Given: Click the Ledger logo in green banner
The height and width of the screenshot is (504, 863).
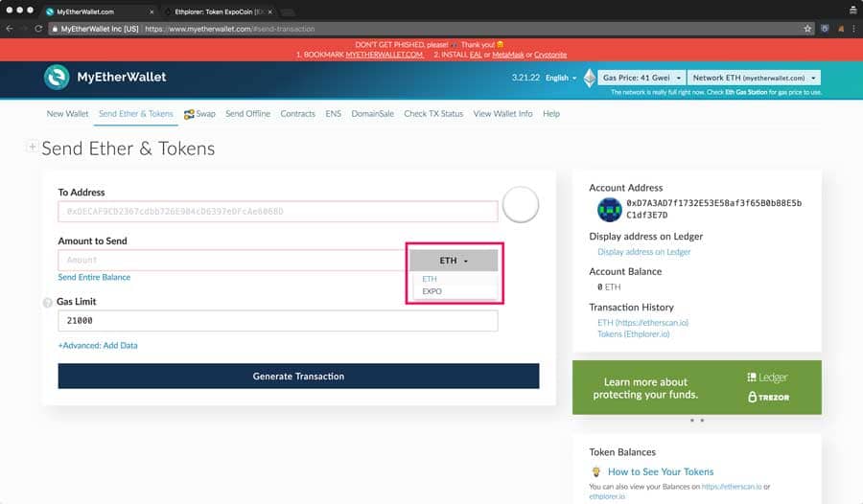Looking at the screenshot, I should pos(767,378).
